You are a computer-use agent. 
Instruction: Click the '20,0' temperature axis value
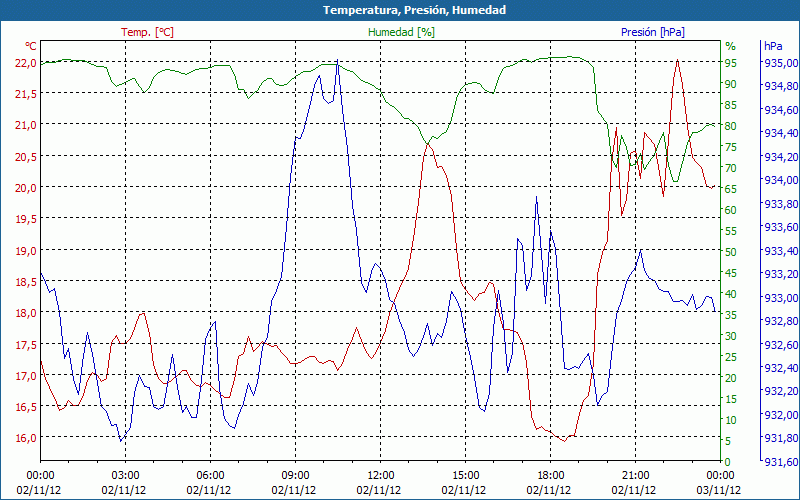(27, 188)
